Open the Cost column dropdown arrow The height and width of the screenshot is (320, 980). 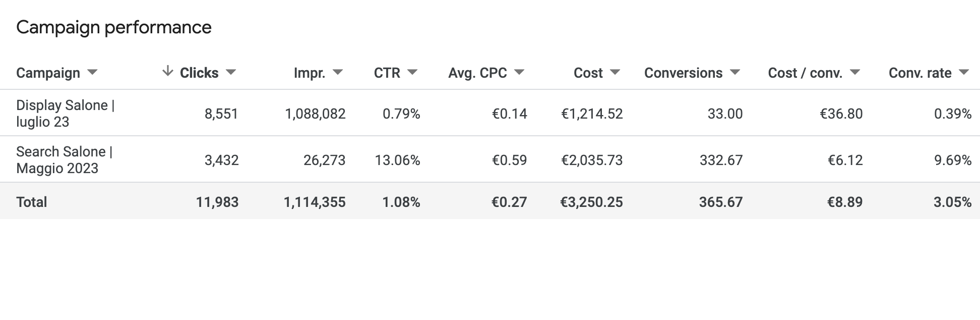[x=615, y=72]
